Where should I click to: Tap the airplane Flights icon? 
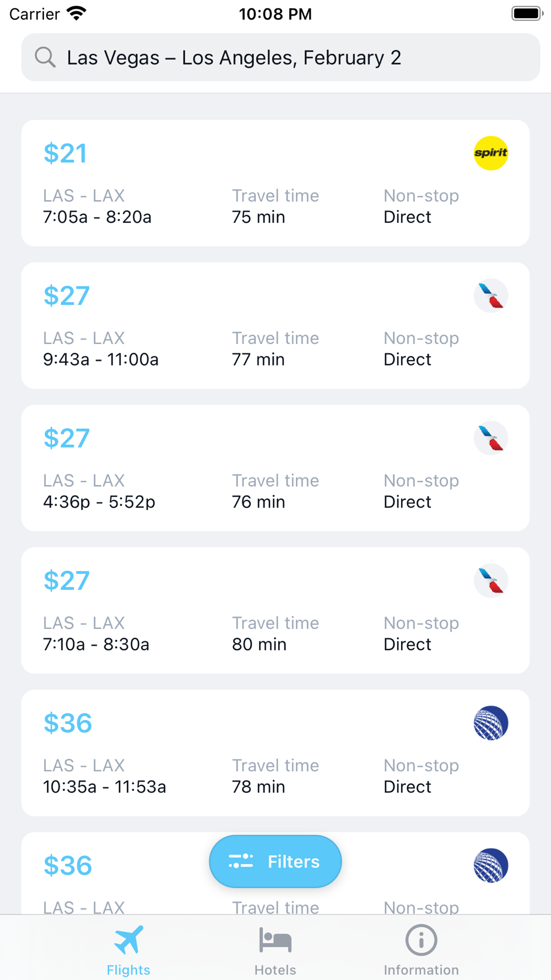tap(128, 940)
